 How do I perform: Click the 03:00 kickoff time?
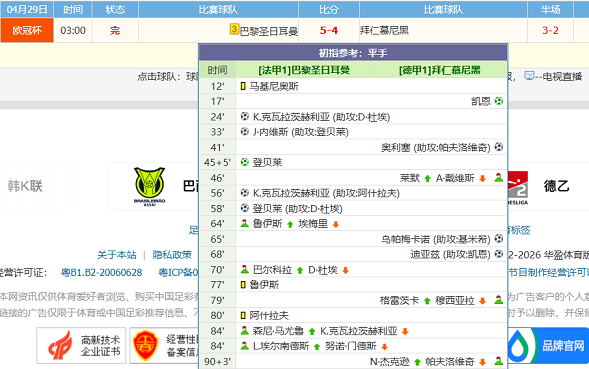(73, 30)
